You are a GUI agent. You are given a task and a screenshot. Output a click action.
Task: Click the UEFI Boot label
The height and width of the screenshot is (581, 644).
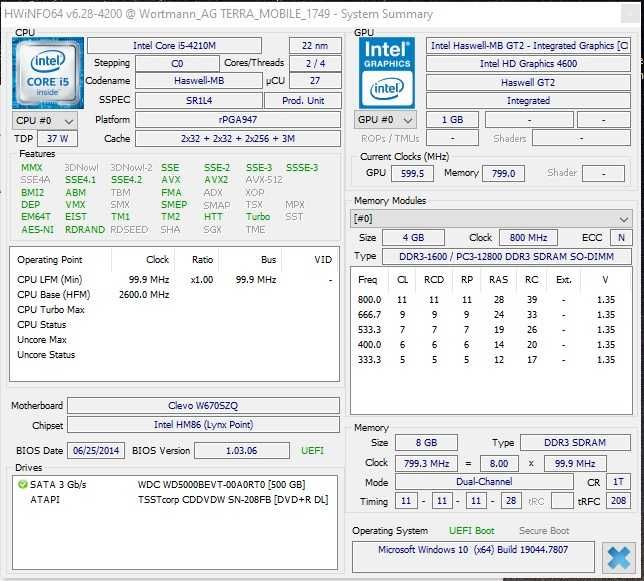coord(472,530)
